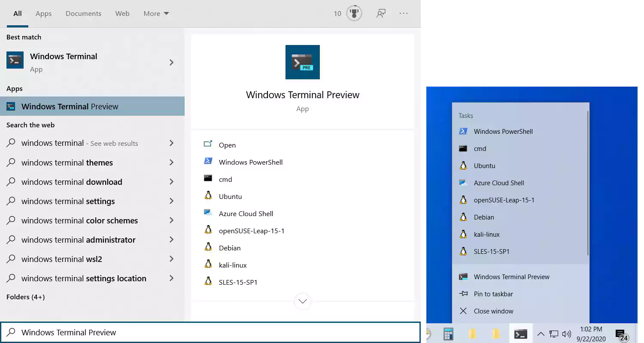Screen dimensions: 644x343
Task: Click the cmd icon in search pane
Action: click(208, 178)
